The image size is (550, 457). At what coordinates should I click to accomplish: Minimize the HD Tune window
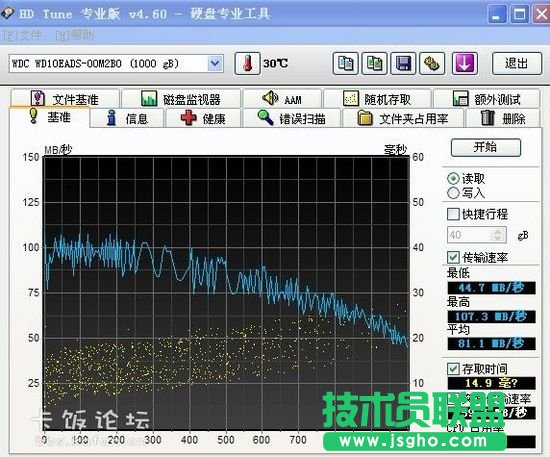tap(497, 14)
